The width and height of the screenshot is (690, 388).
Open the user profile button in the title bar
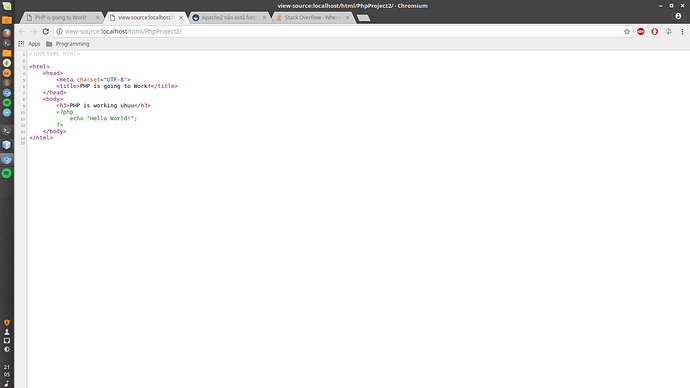click(x=678, y=16)
